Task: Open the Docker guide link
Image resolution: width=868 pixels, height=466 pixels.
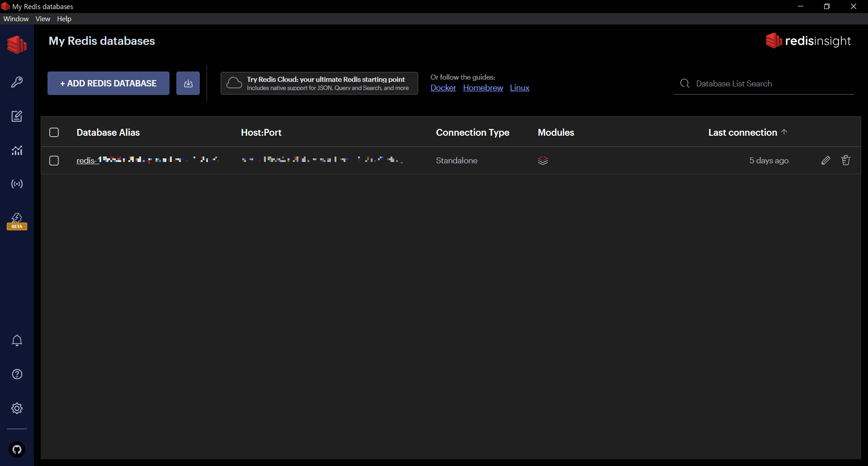Action: (443, 88)
